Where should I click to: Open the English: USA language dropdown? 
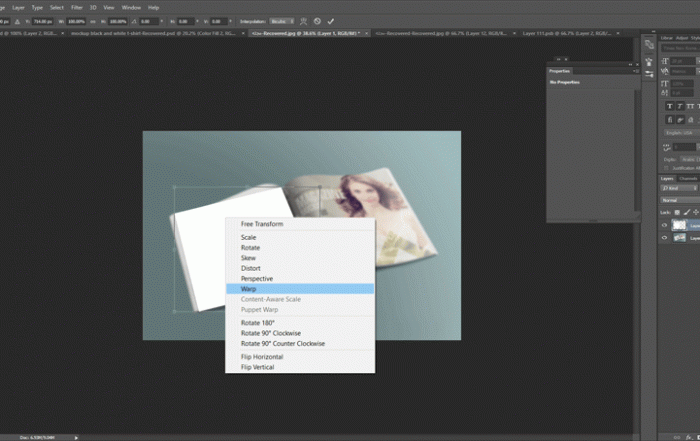point(680,133)
